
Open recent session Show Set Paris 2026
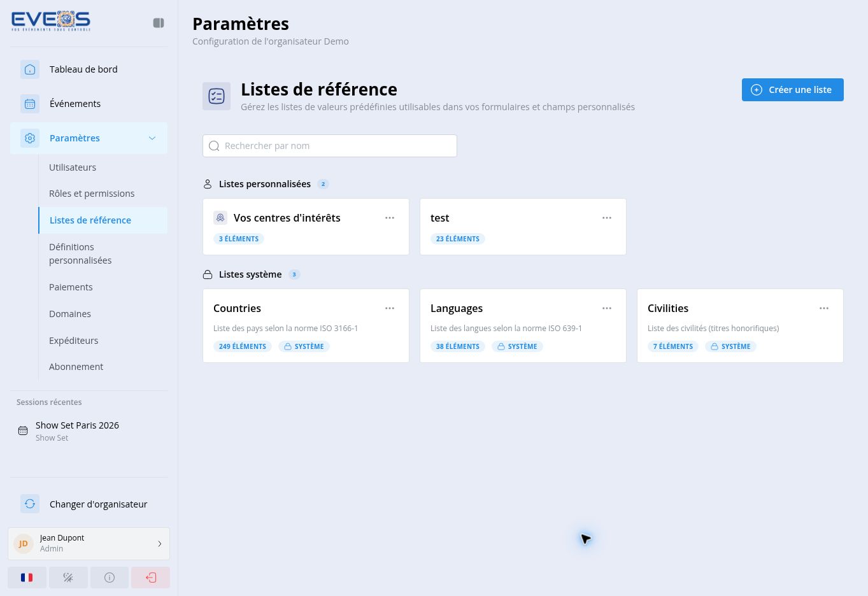pyautogui.click(x=89, y=431)
